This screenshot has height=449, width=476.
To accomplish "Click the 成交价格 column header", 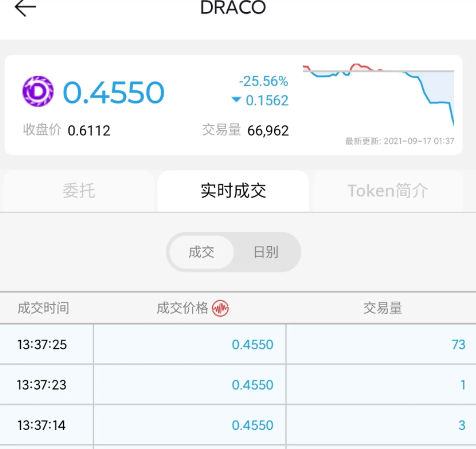I will point(182,308).
